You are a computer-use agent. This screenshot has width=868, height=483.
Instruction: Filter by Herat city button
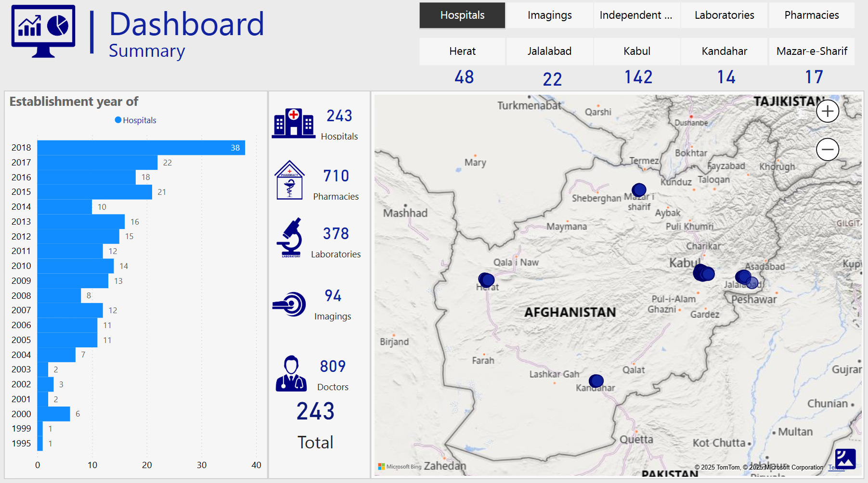click(462, 51)
